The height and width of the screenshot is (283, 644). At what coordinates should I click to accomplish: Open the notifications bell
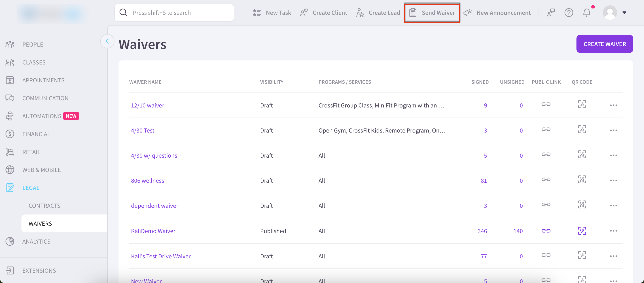[x=587, y=13]
